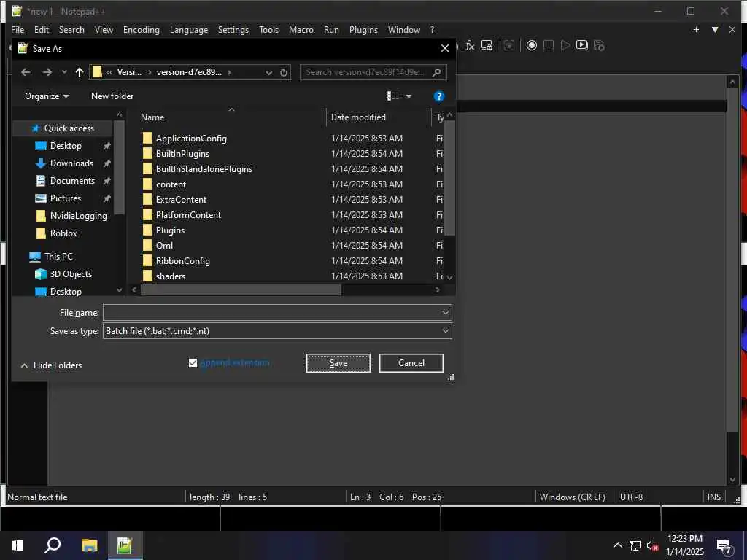Click the volume muted tray icon
Viewport: 747px width, 560px height.
(x=652, y=545)
